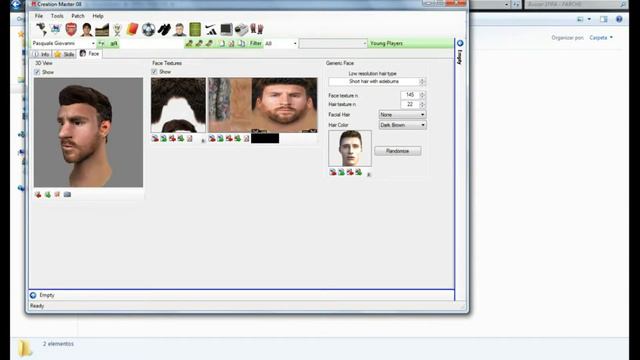Image resolution: width=640 pixels, height=360 pixels.
Task: Step the Hair texture n. spinner arrows
Action: pos(422,104)
